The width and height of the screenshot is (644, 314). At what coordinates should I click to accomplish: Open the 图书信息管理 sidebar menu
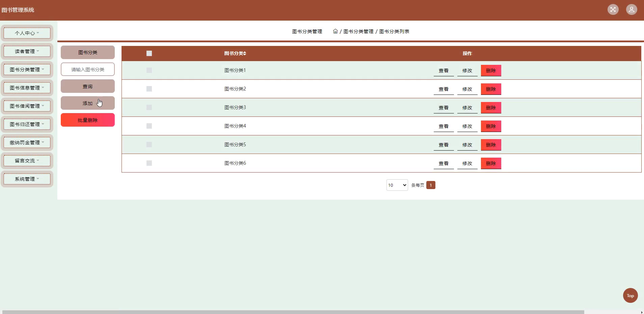27,88
